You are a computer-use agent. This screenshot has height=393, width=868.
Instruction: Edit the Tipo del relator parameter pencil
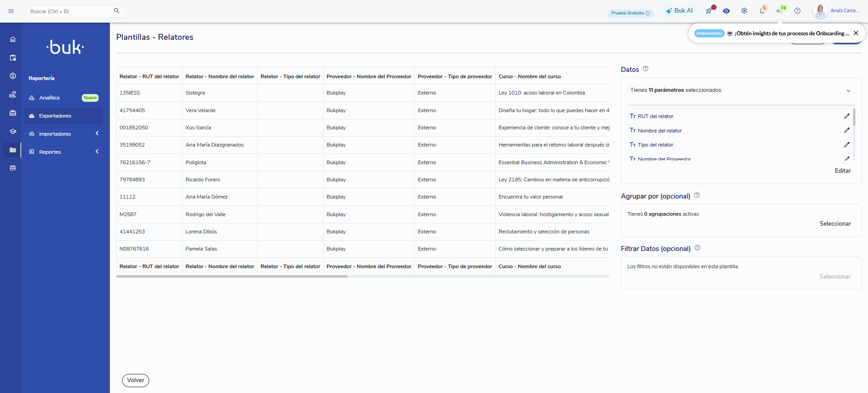coord(847,145)
